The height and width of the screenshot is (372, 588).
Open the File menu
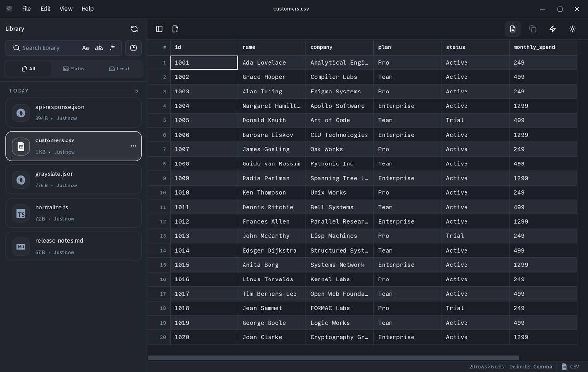[x=26, y=9]
